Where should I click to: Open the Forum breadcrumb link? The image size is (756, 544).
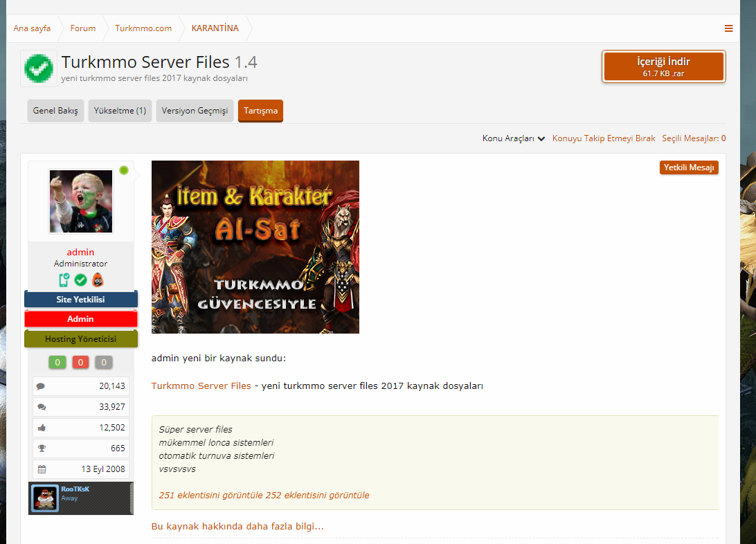83,28
